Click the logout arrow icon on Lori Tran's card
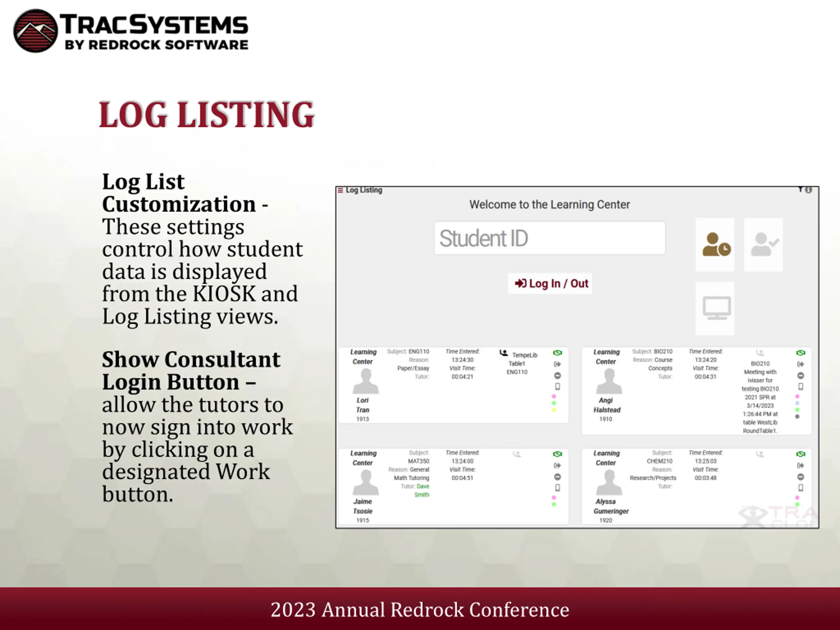The image size is (840, 630). point(557,364)
